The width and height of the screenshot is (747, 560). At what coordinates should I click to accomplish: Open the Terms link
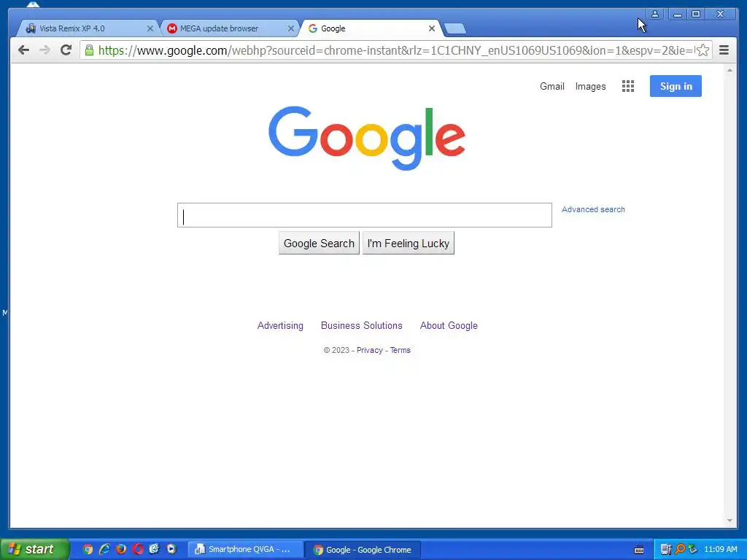tap(400, 350)
